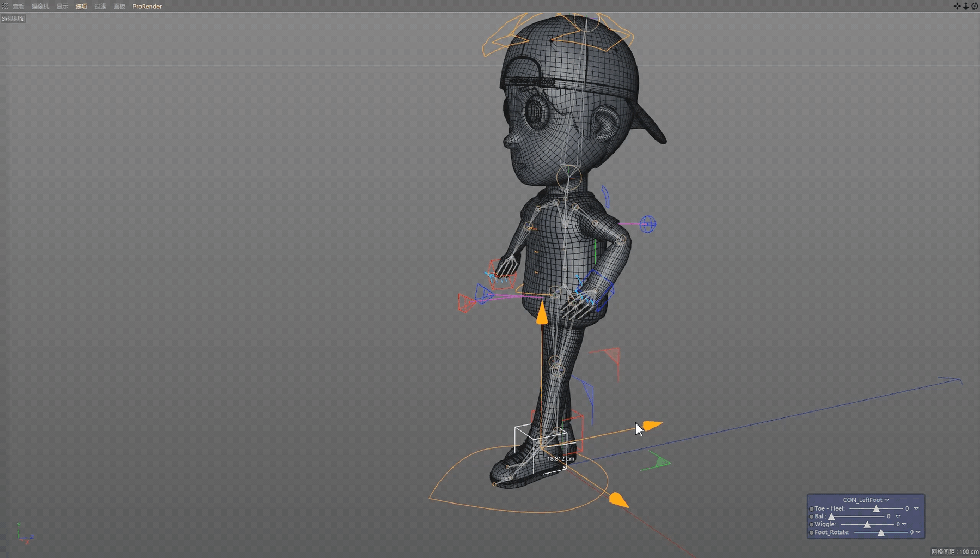980x558 pixels.
Task: Select the orange cap controller outline on head
Action: point(558,34)
